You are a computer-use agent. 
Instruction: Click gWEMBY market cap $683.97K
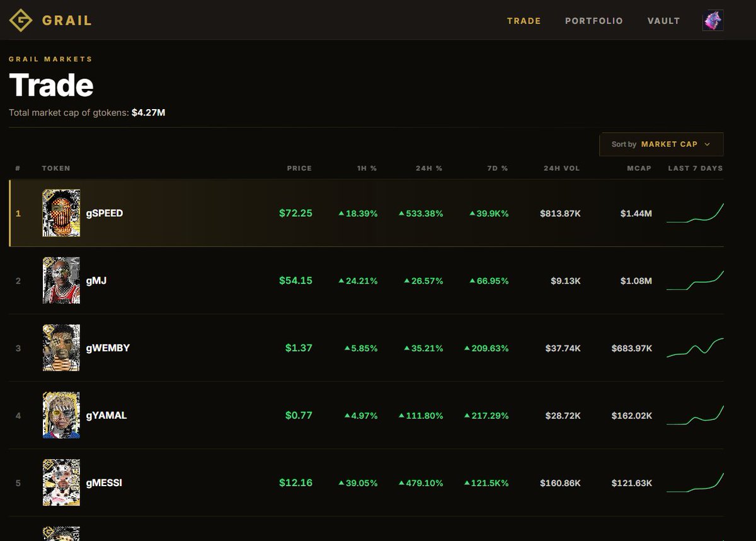(632, 349)
